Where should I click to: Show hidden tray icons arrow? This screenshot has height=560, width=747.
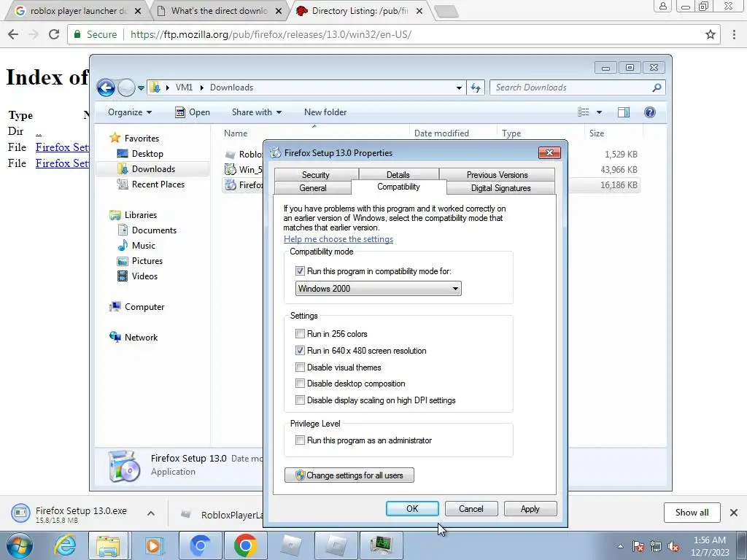coord(620,546)
